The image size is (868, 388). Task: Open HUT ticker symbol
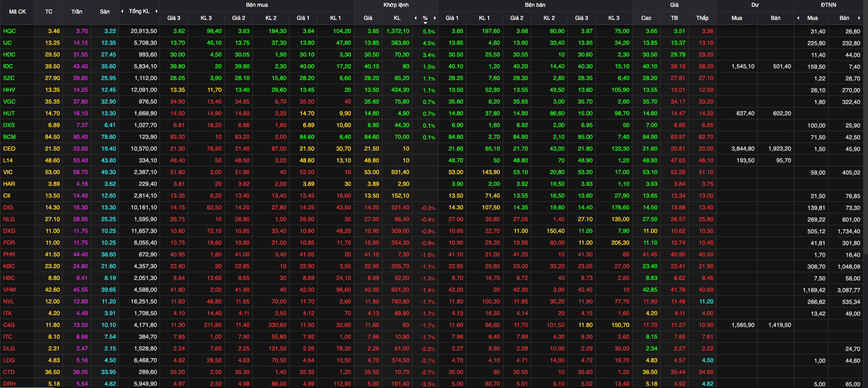coord(9,114)
